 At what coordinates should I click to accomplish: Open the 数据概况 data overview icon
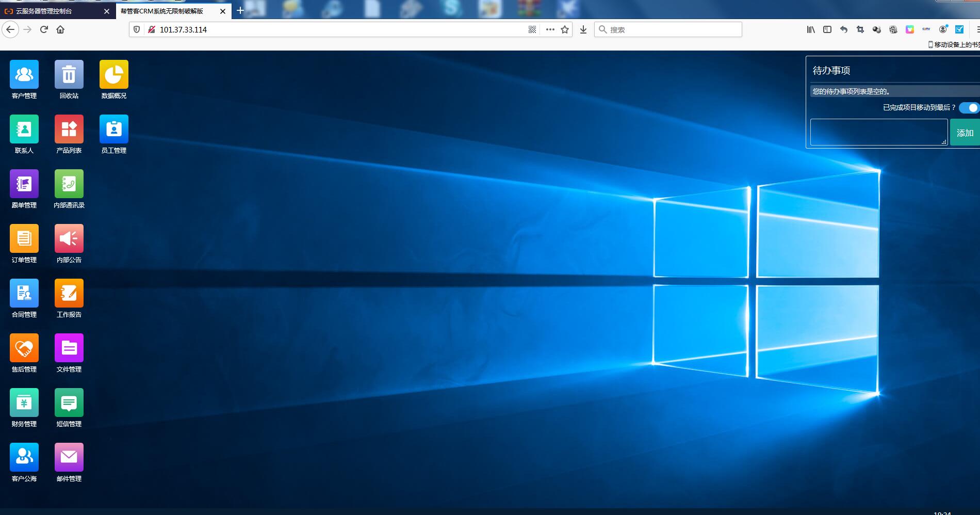coord(113,75)
